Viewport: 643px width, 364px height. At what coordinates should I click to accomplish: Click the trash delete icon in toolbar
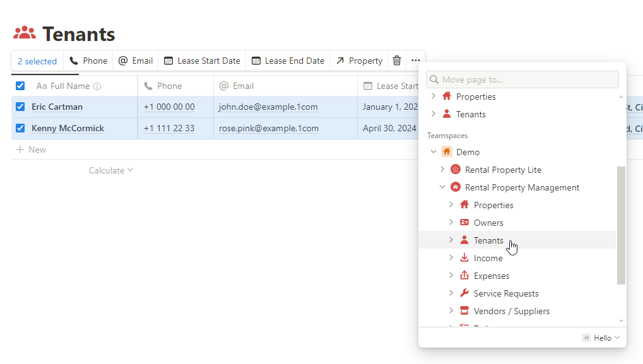[x=396, y=61]
